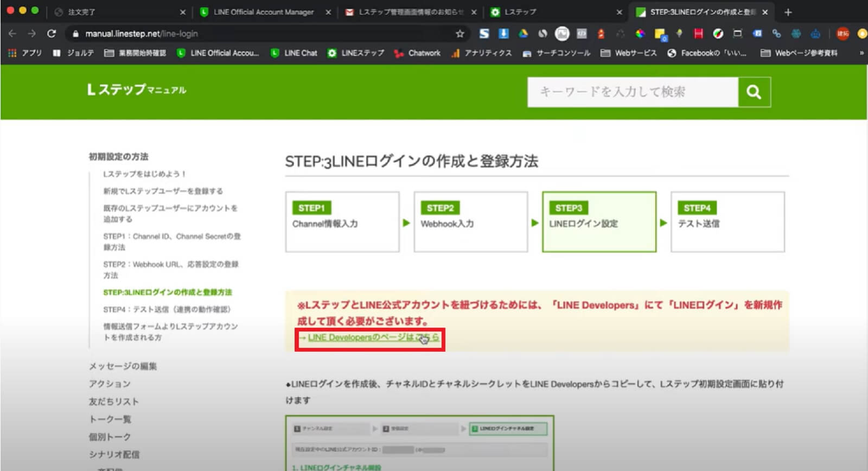Expand the 友だちリスト sidebar section
Viewport: 868px width, 471px height.
point(114,402)
